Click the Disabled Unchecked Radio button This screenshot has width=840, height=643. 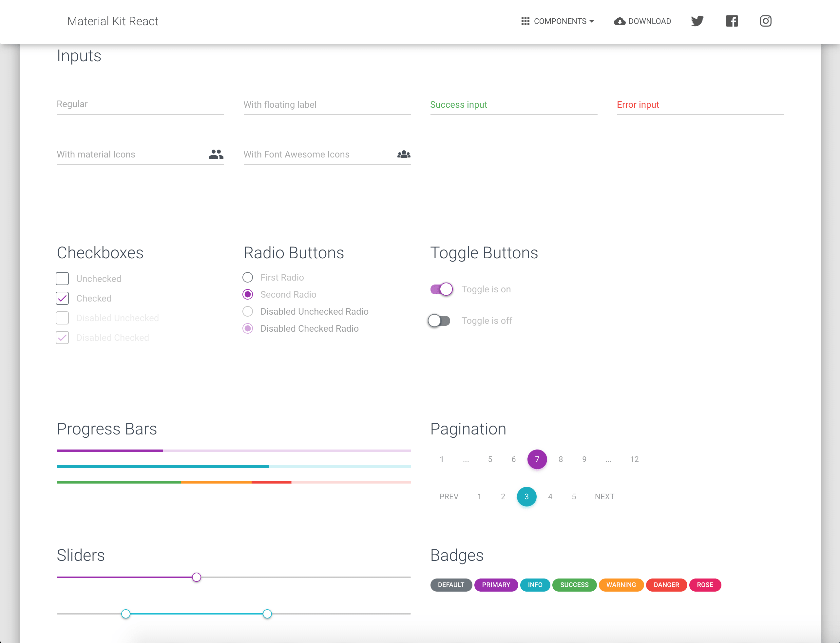pos(248,311)
